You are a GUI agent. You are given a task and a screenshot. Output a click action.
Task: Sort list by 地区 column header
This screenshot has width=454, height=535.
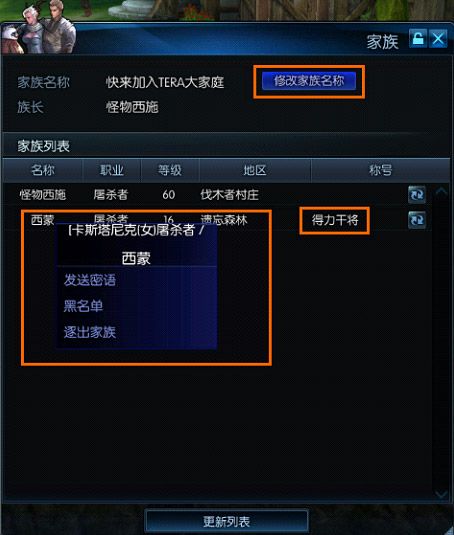[x=255, y=170]
